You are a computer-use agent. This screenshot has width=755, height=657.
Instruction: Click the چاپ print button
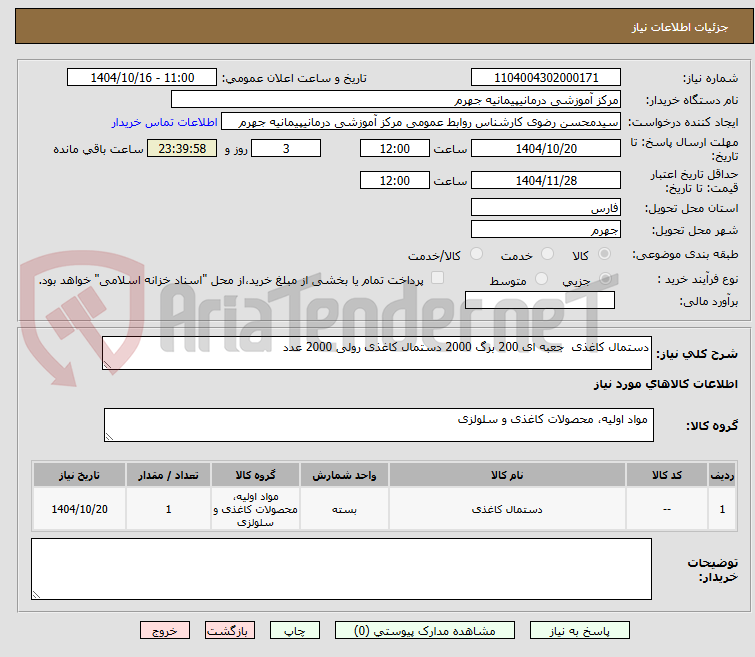(x=295, y=631)
